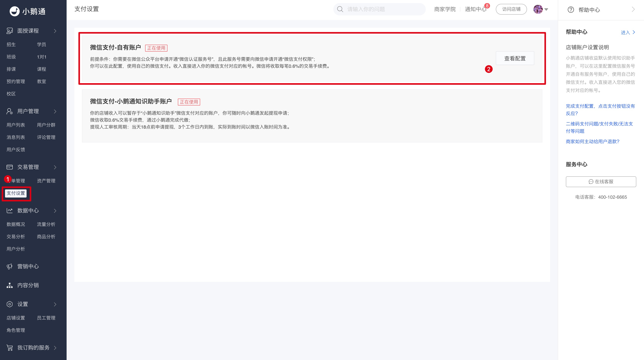Open the 通知中心 link

click(476, 9)
